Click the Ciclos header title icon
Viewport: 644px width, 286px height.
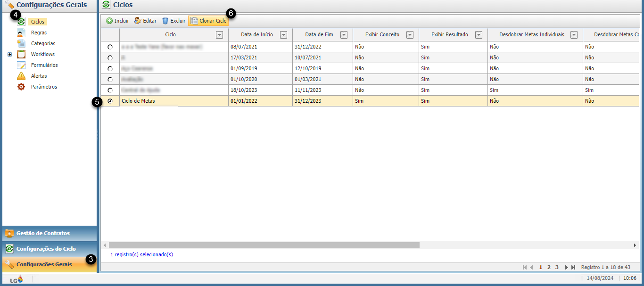106,5
